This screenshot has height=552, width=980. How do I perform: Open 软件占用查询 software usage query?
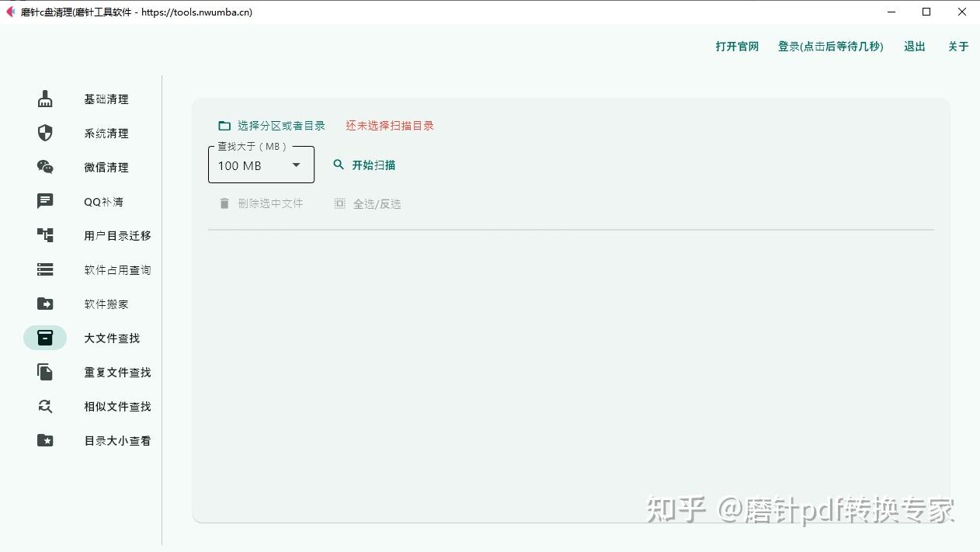click(116, 269)
